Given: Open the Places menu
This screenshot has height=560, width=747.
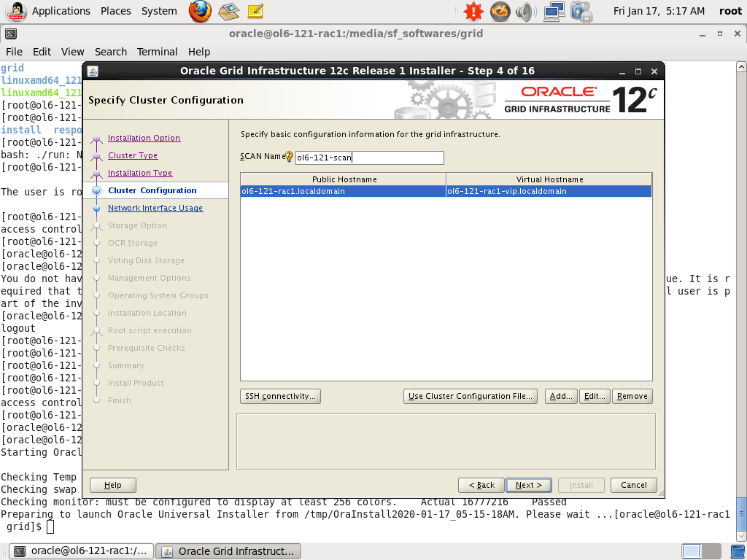Looking at the screenshot, I should click(x=116, y=11).
